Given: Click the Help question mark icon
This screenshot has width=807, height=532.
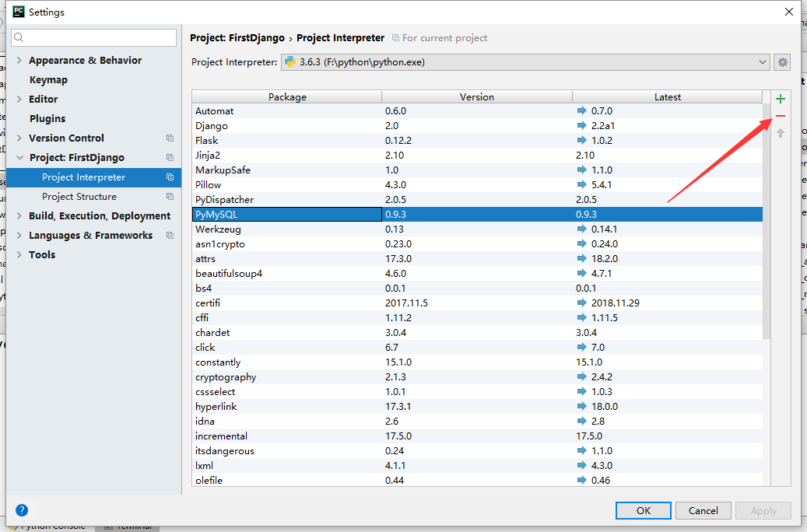Looking at the screenshot, I should (x=22, y=510).
